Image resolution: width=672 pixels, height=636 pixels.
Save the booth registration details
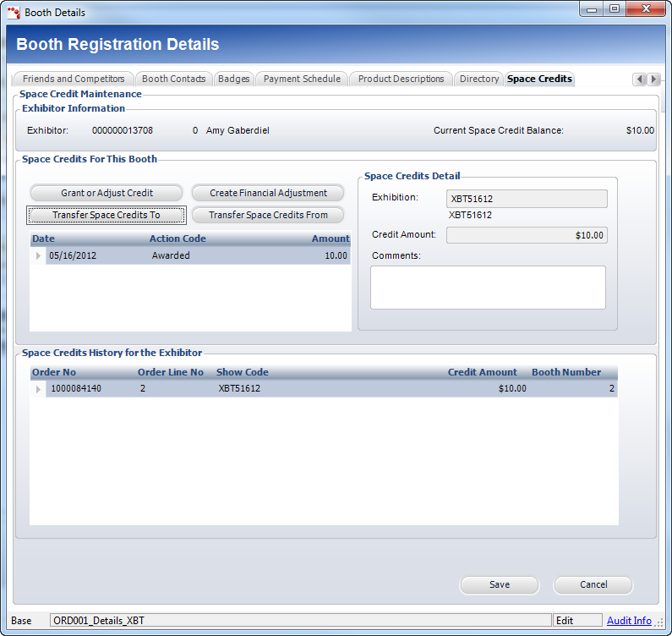[499, 584]
